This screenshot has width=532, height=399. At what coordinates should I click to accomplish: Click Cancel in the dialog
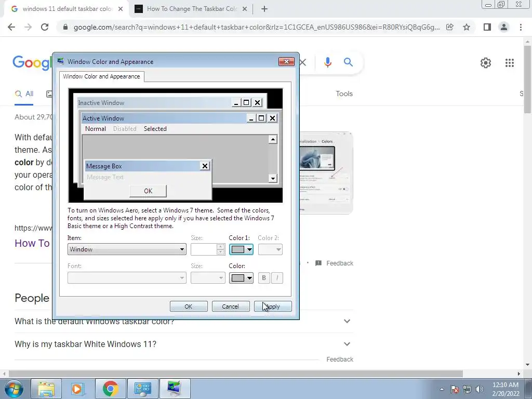231,307
